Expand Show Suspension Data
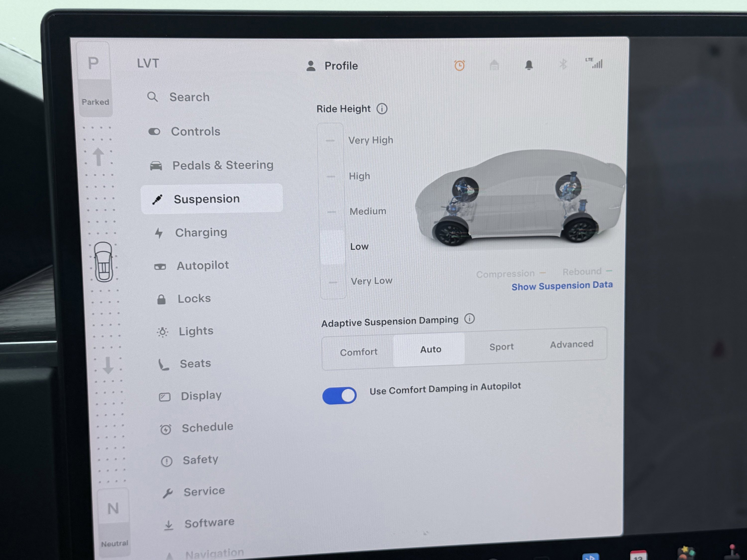Image resolution: width=747 pixels, height=560 pixels. click(561, 285)
